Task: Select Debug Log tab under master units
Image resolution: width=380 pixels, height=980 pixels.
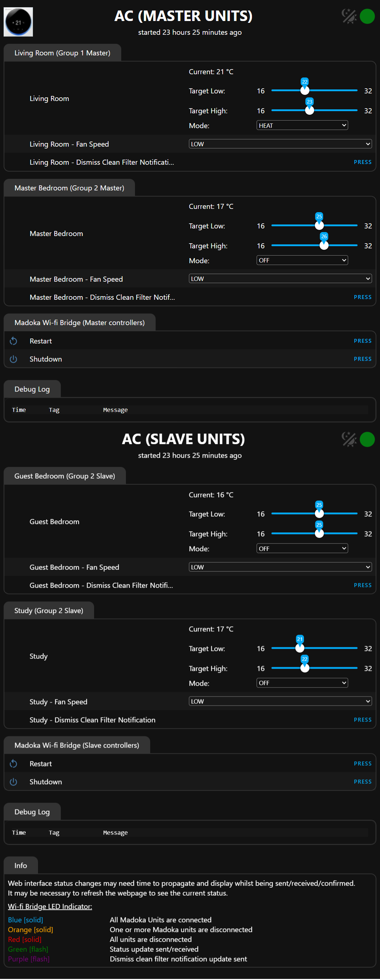Action: click(32, 389)
